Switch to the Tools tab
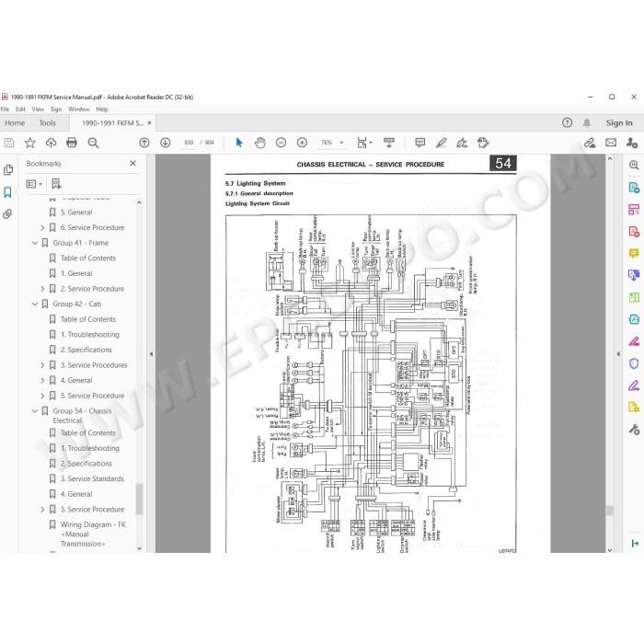The image size is (644, 644). (x=47, y=122)
